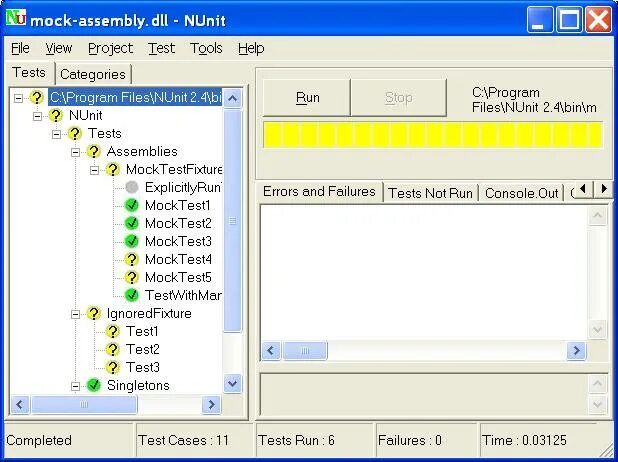Open the Help menu
618x462 pixels.
coord(251,48)
